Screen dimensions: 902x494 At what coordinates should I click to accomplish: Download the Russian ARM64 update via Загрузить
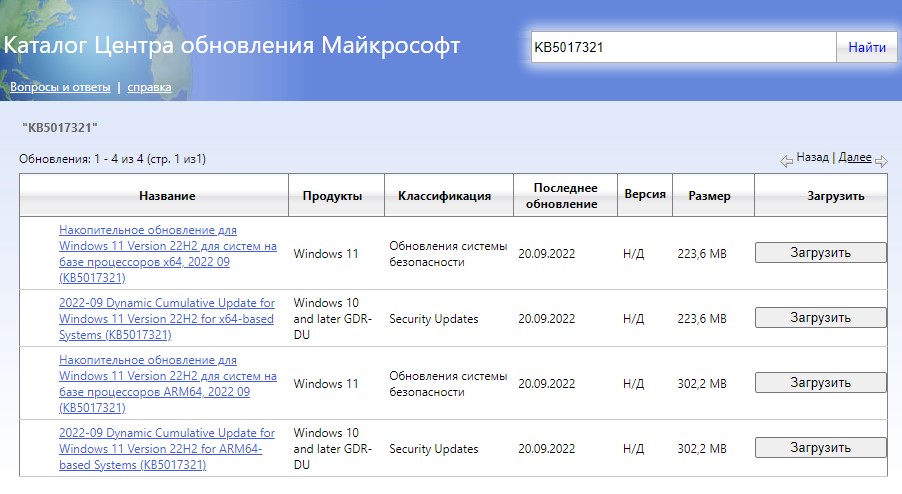[820, 382]
